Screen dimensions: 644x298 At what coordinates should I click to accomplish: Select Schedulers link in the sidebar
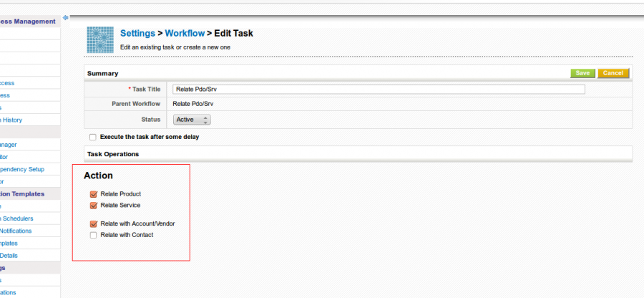point(17,218)
